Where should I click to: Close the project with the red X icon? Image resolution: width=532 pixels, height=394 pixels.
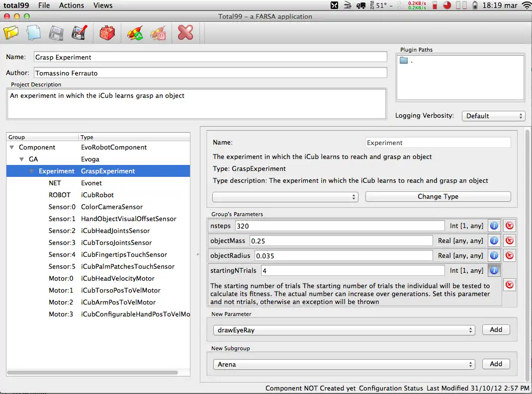(x=185, y=32)
